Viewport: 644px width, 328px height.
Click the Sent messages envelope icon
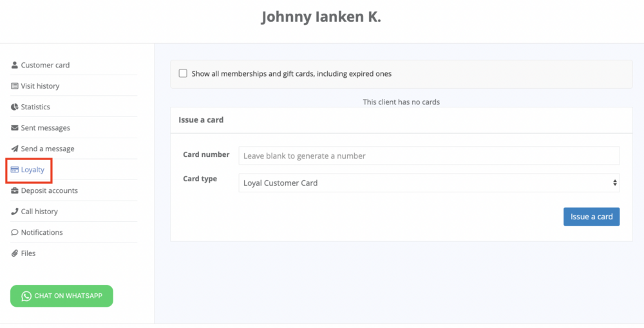pos(14,127)
